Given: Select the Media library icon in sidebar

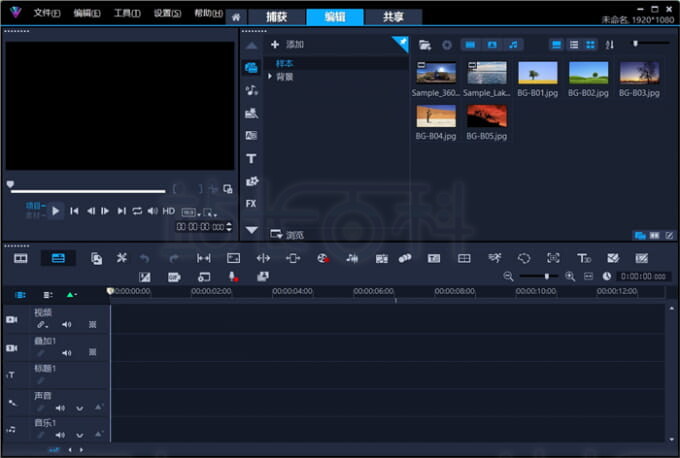Looking at the screenshot, I should pyautogui.click(x=251, y=67).
